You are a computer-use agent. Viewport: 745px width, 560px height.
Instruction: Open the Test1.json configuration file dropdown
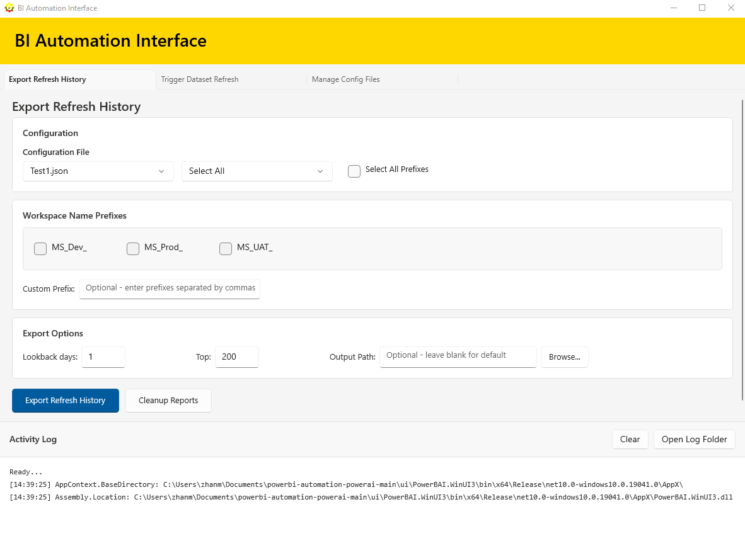[98, 171]
